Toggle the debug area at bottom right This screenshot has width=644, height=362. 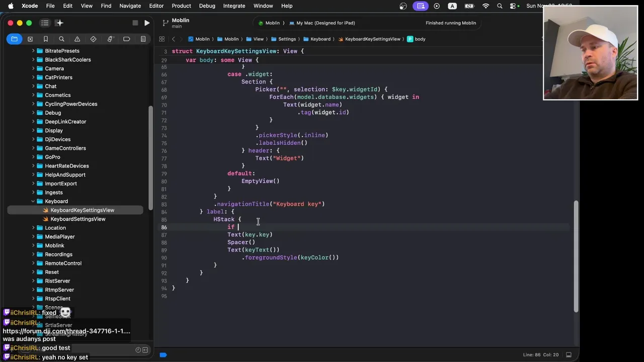click(569, 354)
